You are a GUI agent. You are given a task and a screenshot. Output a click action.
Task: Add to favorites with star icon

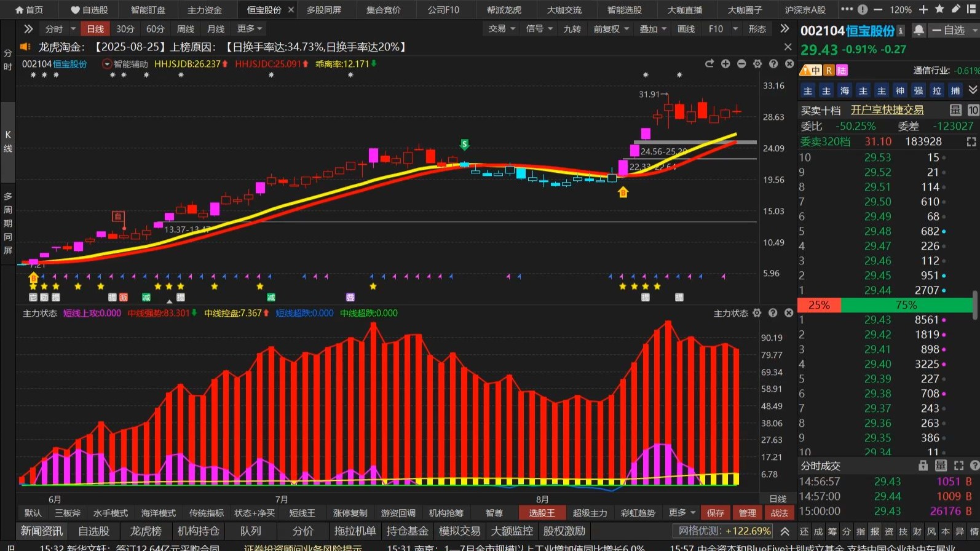[x=939, y=9]
